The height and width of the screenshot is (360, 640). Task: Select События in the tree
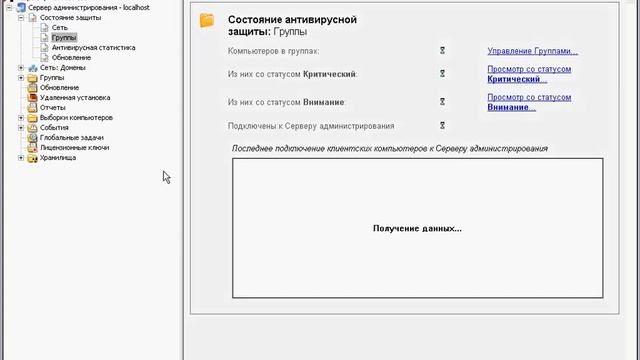pos(54,128)
